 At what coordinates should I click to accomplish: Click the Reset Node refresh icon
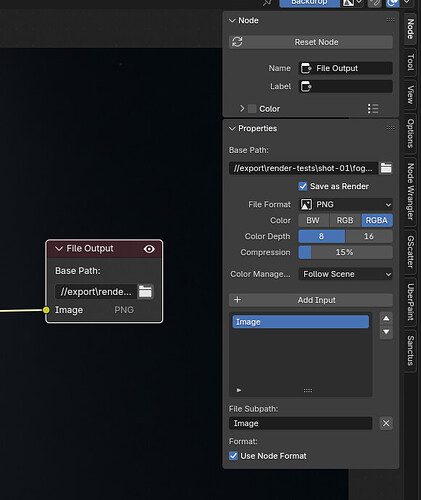[x=237, y=42]
